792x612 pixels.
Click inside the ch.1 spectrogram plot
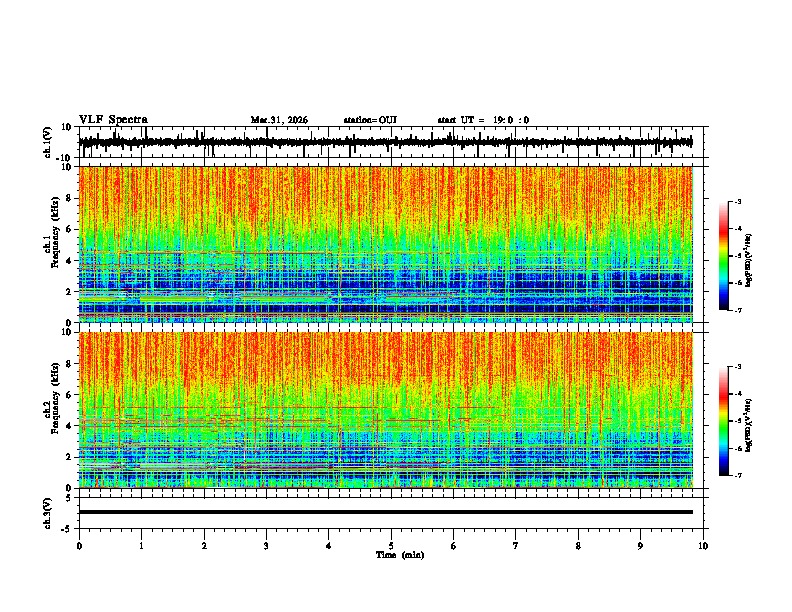point(385,244)
